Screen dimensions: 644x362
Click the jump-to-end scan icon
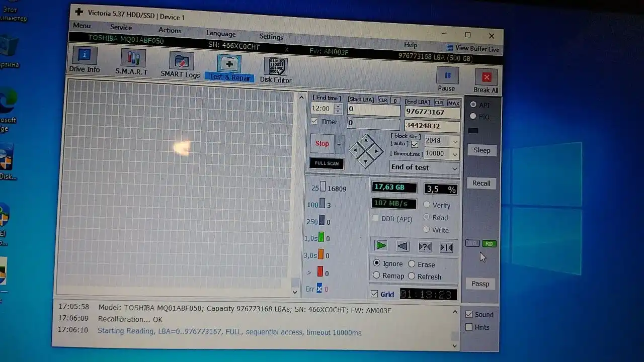[x=446, y=247]
